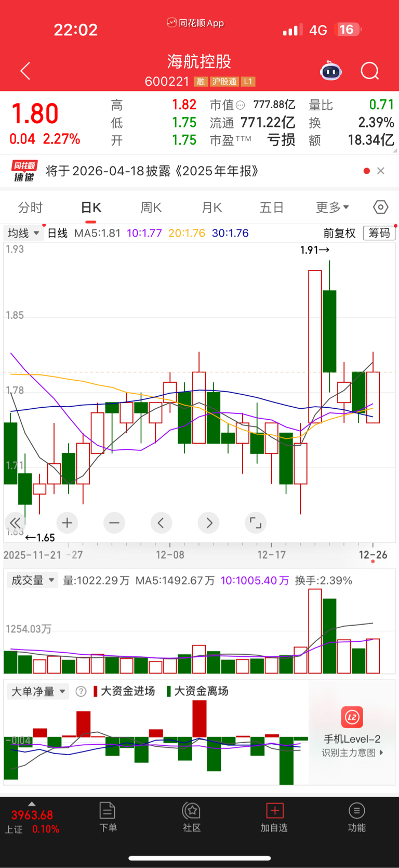Select the tallest red volume bar

coord(315,631)
